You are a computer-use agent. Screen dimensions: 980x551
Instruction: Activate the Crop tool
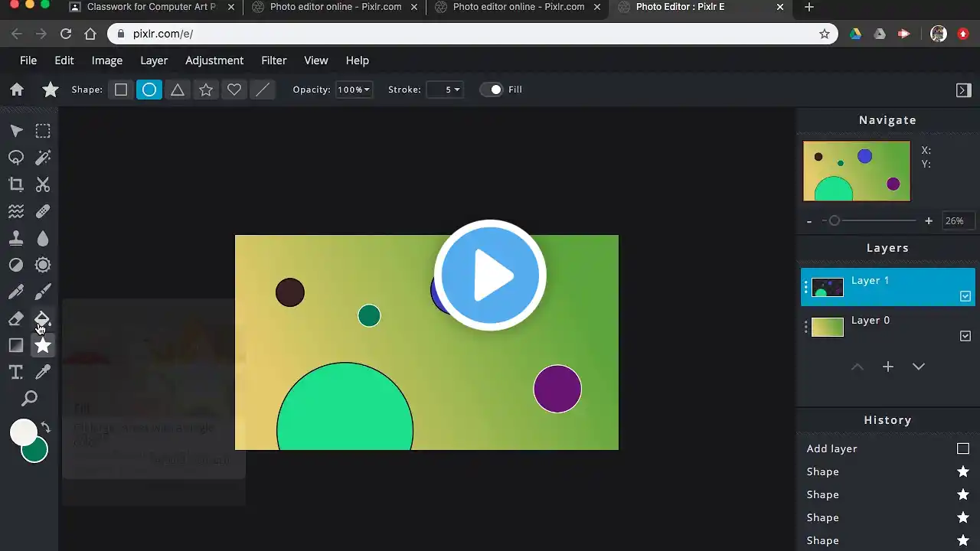pos(16,184)
